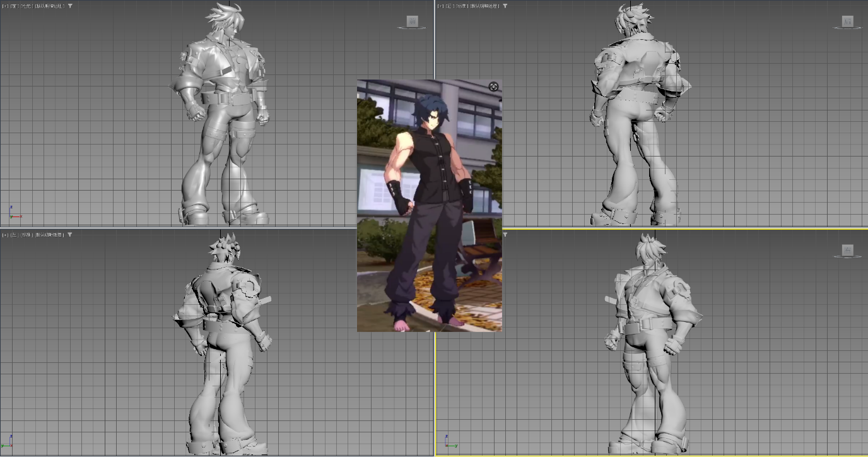Click the expand icon on the reference image
Screen dimensions: 868x457
pos(493,87)
